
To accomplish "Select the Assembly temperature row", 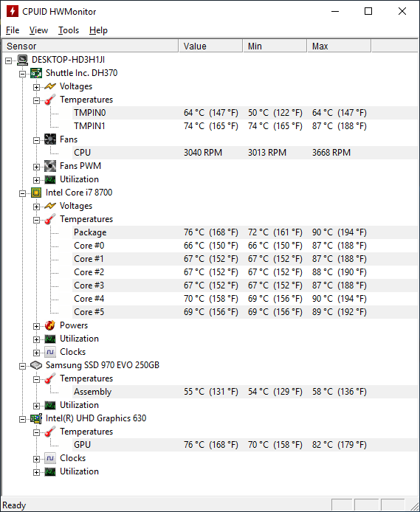I will pos(245,392).
